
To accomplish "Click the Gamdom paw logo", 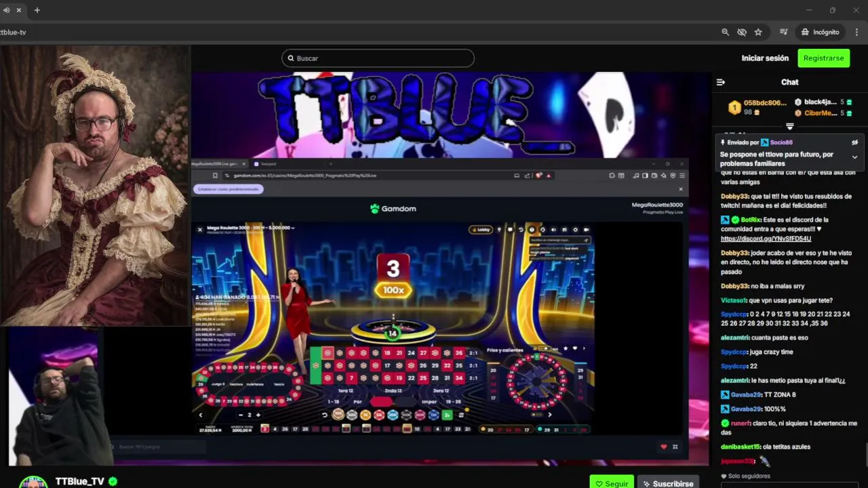I will tap(374, 209).
